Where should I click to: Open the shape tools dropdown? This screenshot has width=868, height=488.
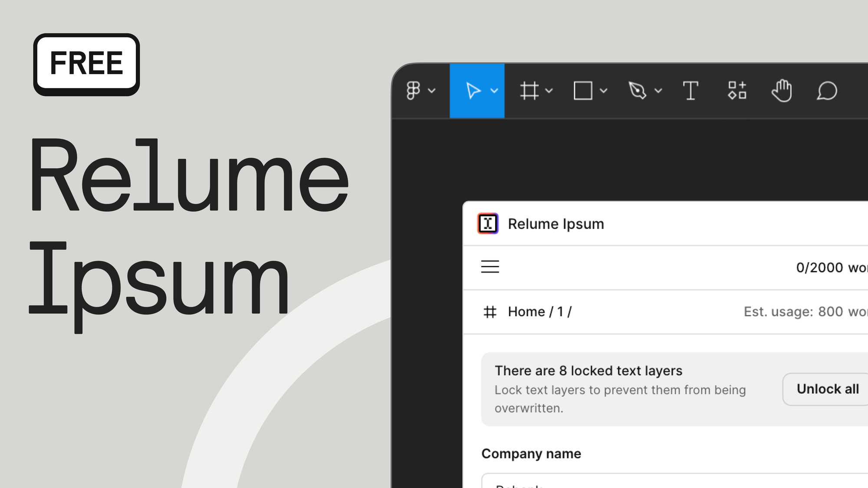tap(603, 91)
